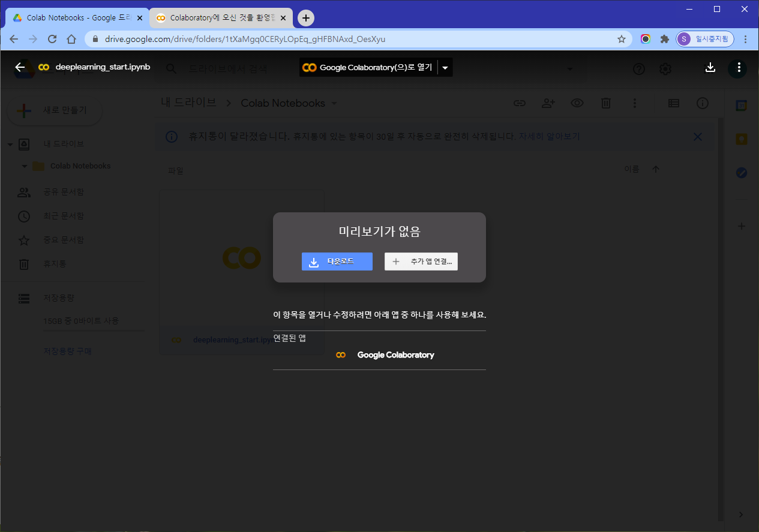This screenshot has height=532, width=759.
Task: Close the Colaboratory welcome tab
Action: (x=284, y=18)
